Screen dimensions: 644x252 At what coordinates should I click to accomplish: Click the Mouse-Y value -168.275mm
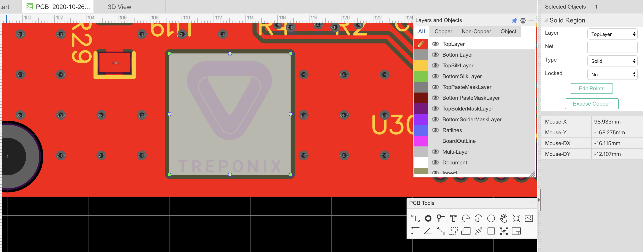click(x=609, y=132)
